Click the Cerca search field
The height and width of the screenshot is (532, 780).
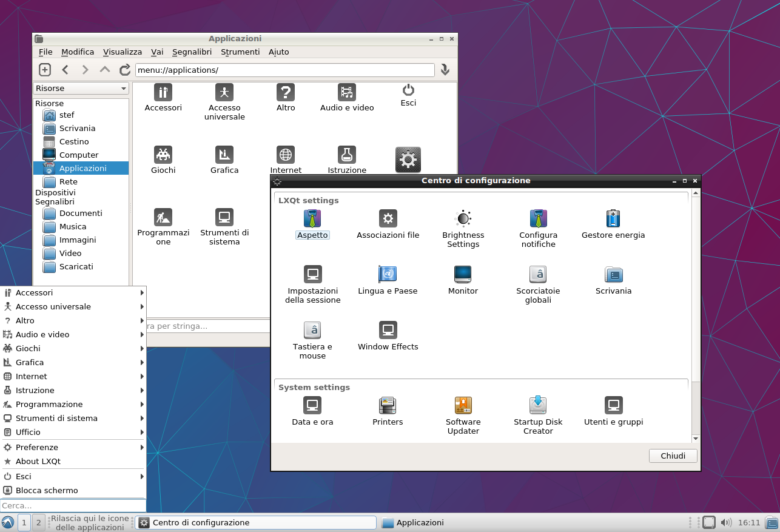click(x=73, y=505)
